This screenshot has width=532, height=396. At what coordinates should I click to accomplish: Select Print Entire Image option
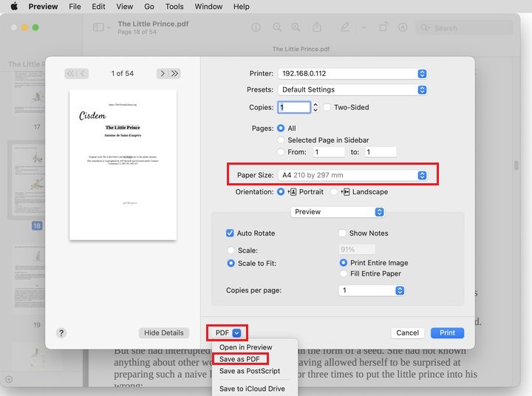pyautogui.click(x=344, y=262)
